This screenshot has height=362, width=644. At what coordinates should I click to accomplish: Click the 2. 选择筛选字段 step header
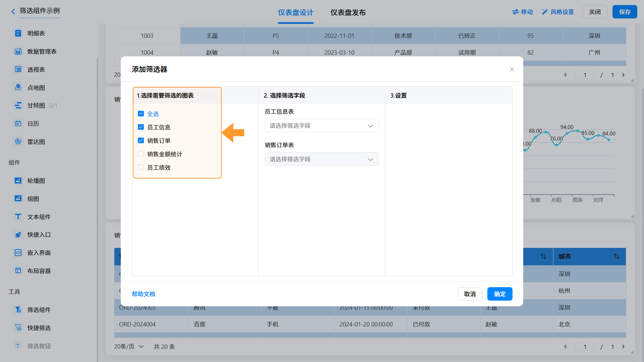tap(284, 95)
